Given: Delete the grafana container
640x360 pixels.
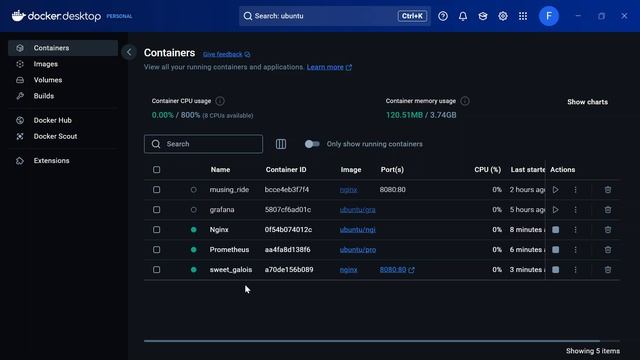Looking at the screenshot, I should (x=608, y=210).
